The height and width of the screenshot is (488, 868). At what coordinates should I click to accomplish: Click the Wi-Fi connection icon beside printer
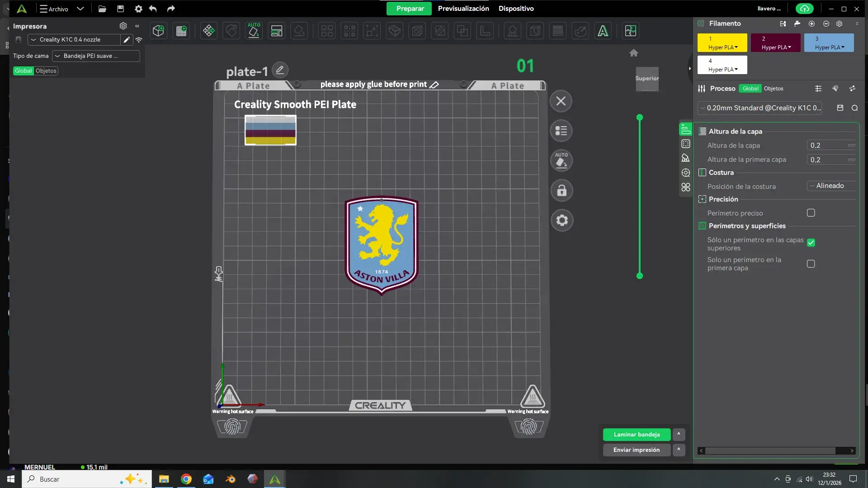click(x=139, y=40)
